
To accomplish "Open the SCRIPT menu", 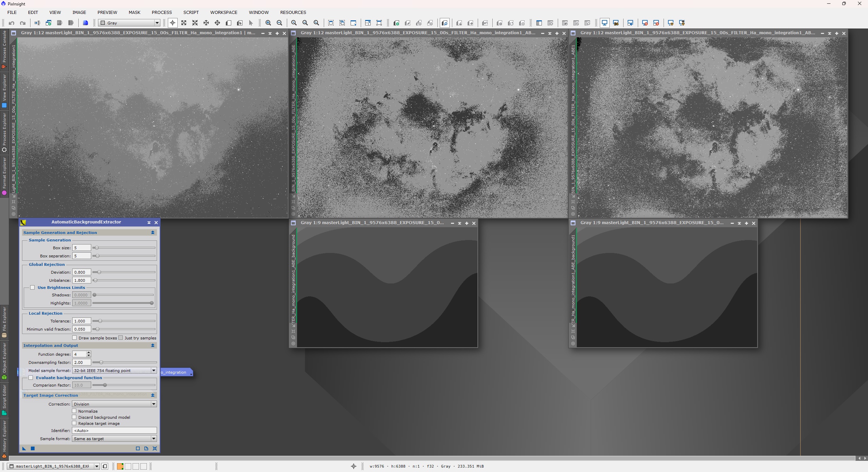I will pos(191,12).
